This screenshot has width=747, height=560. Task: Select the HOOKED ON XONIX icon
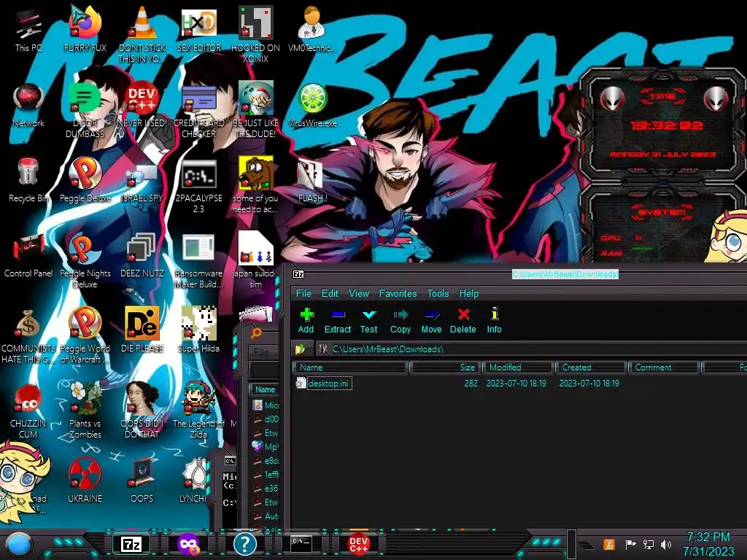click(256, 34)
